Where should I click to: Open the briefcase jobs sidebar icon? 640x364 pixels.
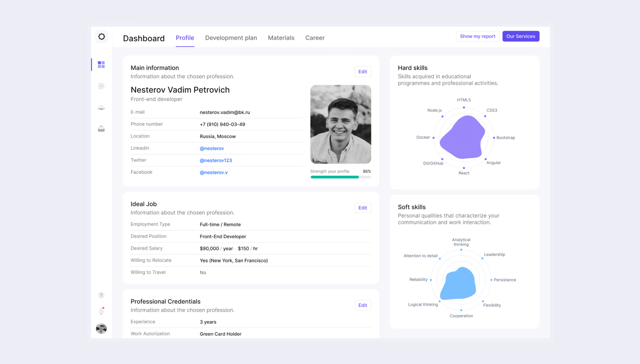(101, 129)
